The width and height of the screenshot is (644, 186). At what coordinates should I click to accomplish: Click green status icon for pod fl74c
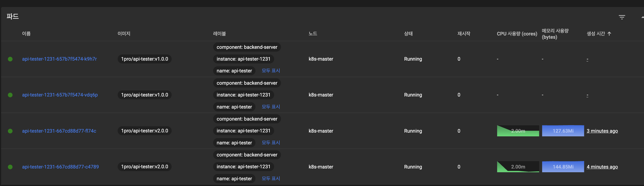(x=10, y=131)
